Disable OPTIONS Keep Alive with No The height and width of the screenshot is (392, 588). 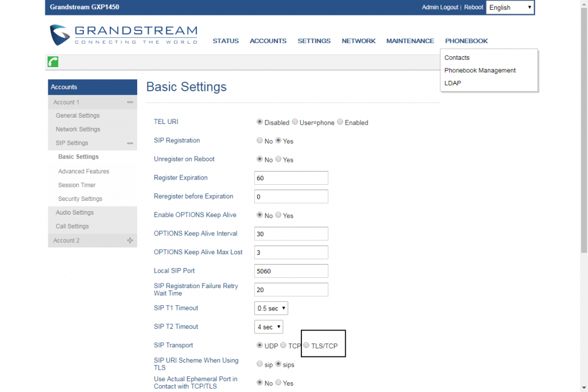(x=260, y=215)
